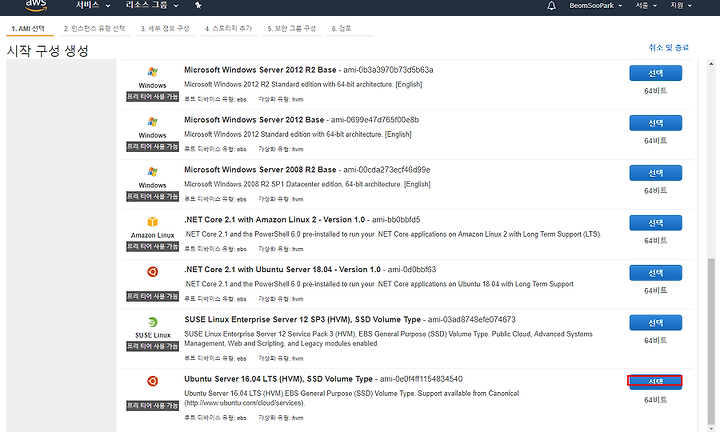The height and width of the screenshot is (432, 720).
Task: Open the notifications bell
Action: point(551,6)
